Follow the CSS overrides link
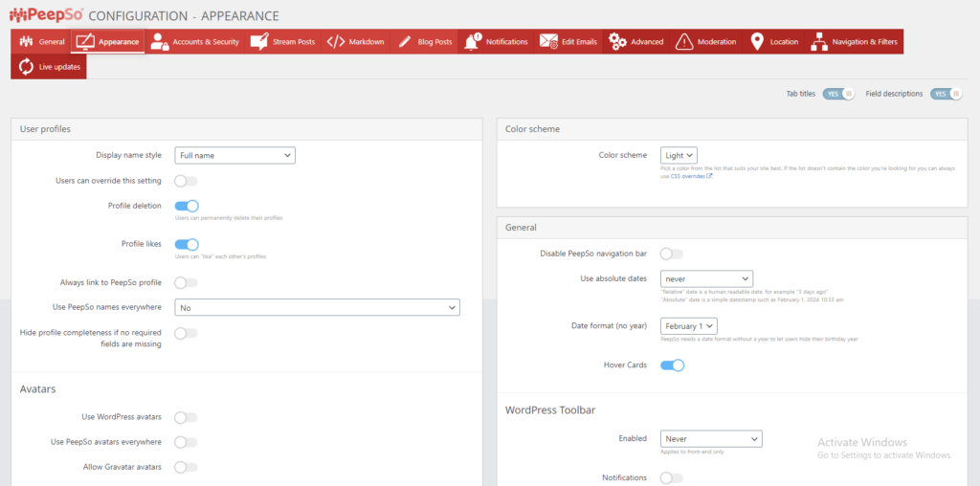 tap(687, 177)
